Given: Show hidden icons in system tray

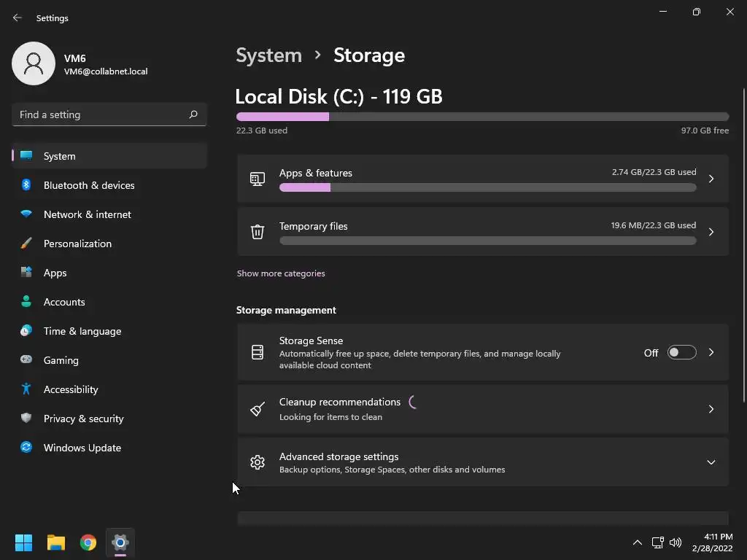Looking at the screenshot, I should pos(637,542).
